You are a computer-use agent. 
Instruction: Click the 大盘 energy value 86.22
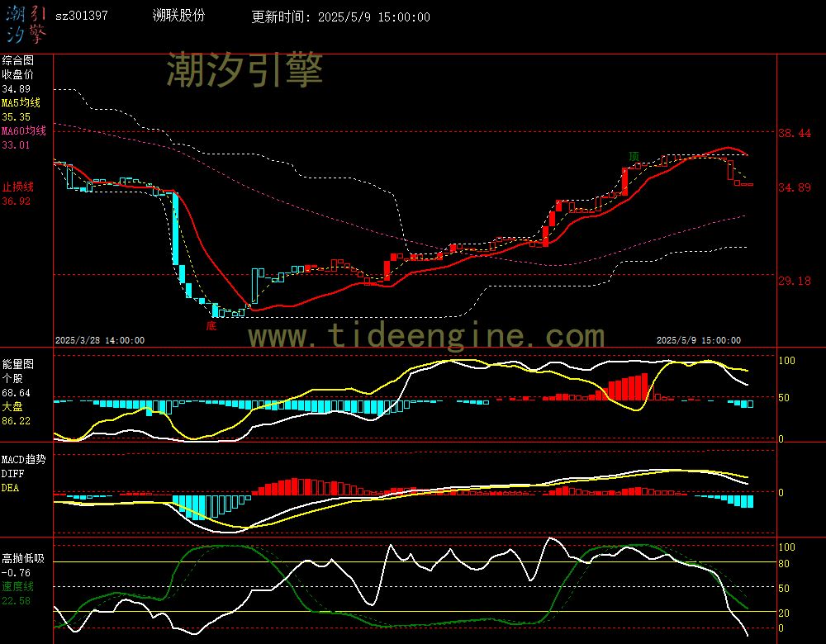(x=17, y=421)
